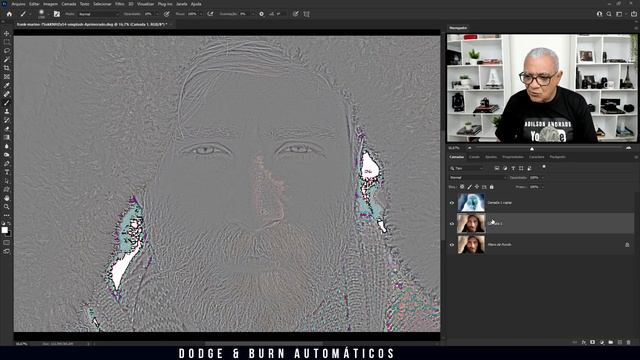The width and height of the screenshot is (640, 360).
Task: Toggle Quick Mask mode icon
Action: click(7, 242)
